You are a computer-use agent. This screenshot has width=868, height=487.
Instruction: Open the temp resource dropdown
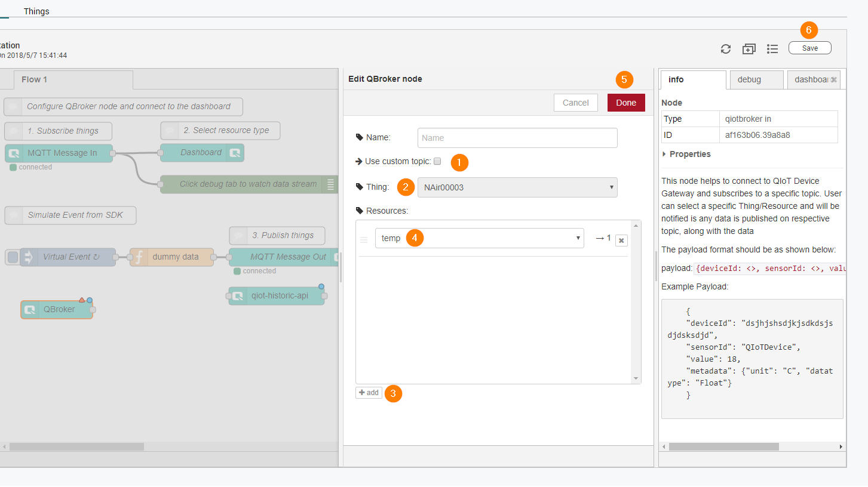tap(479, 238)
